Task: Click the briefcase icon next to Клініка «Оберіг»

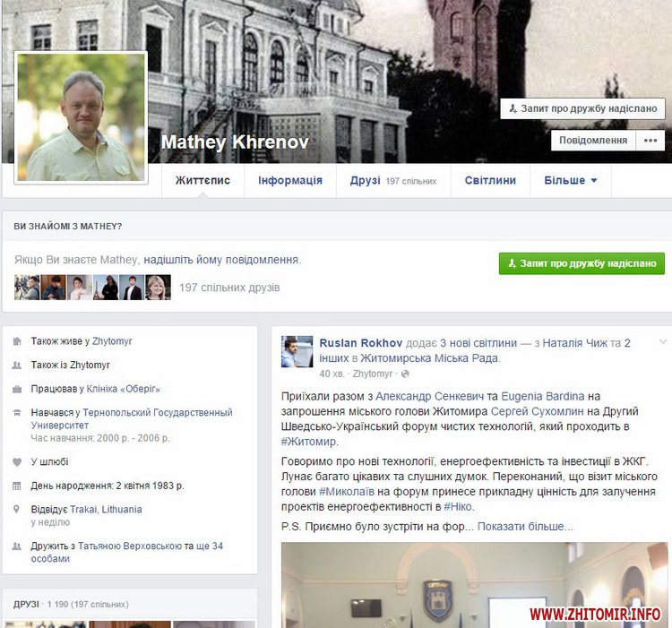Action: click(x=18, y=390)
